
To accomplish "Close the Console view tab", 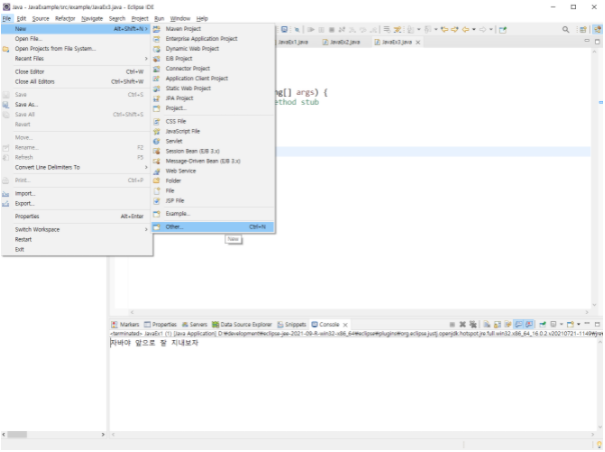I will pyautogui.click(x=346, y=325).
